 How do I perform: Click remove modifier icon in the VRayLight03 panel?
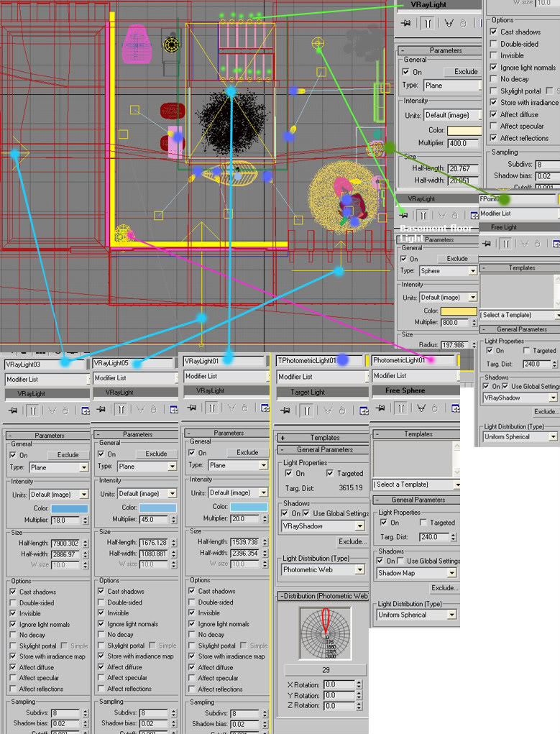coord(65,410)
